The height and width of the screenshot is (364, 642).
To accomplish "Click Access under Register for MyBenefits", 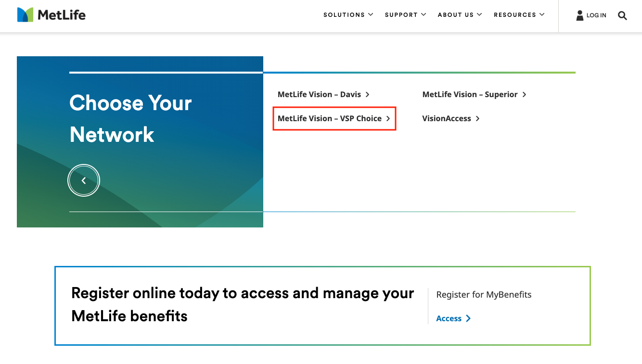I will pyautogui.click(x=449, y=318).
